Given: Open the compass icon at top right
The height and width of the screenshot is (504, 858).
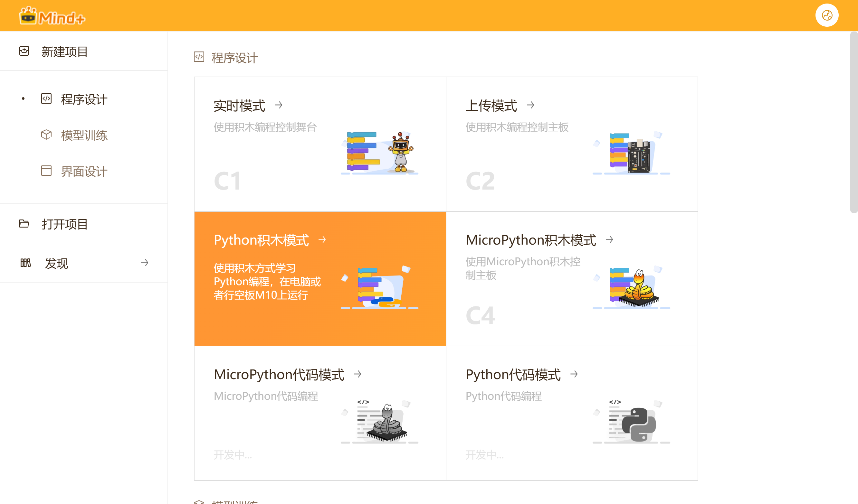Looking at the screenshot, I should (x=827, y=15).
